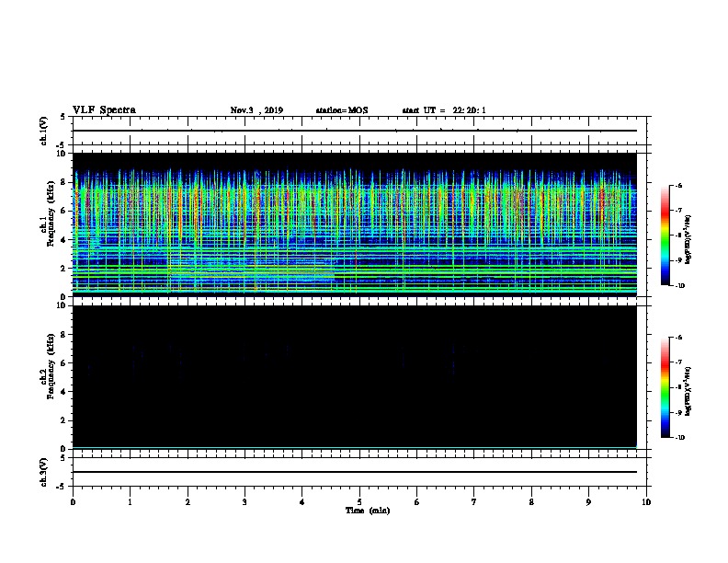Click the "VLF Spectra" title text
This screenshot has height=563, width=728.
point(104,110)
